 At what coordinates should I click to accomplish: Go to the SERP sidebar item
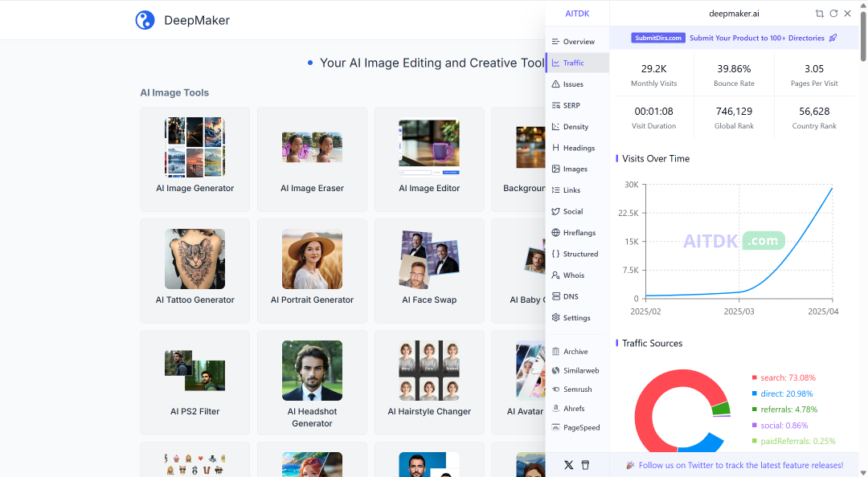(577, 105)
